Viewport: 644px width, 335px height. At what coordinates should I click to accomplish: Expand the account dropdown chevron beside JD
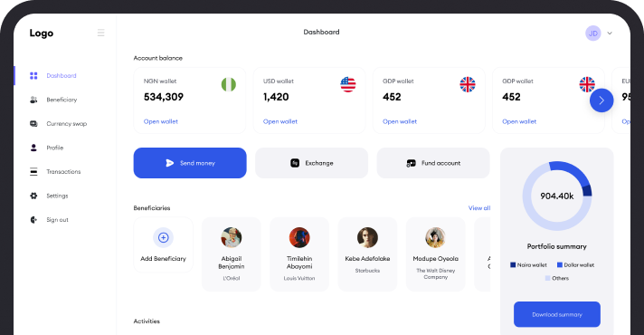click(x=610, y=33)
